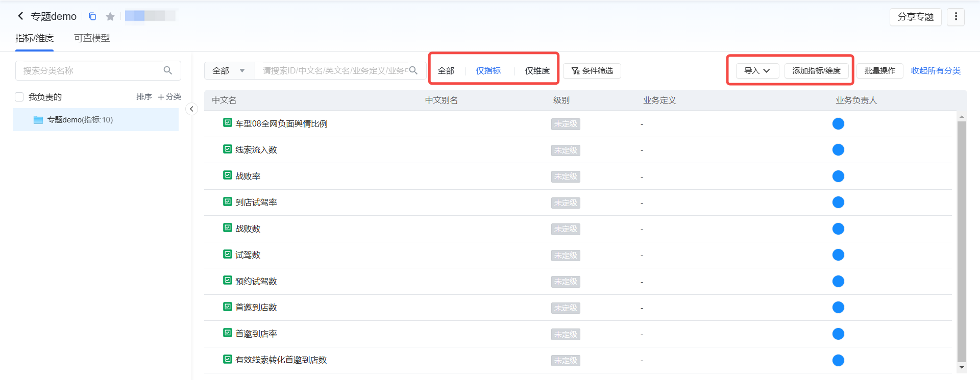The width and height of the screenshot is (980, 380).
Task: Click the 未定级 tag in the 战败数 row
Action: click(x=566, y=229)
